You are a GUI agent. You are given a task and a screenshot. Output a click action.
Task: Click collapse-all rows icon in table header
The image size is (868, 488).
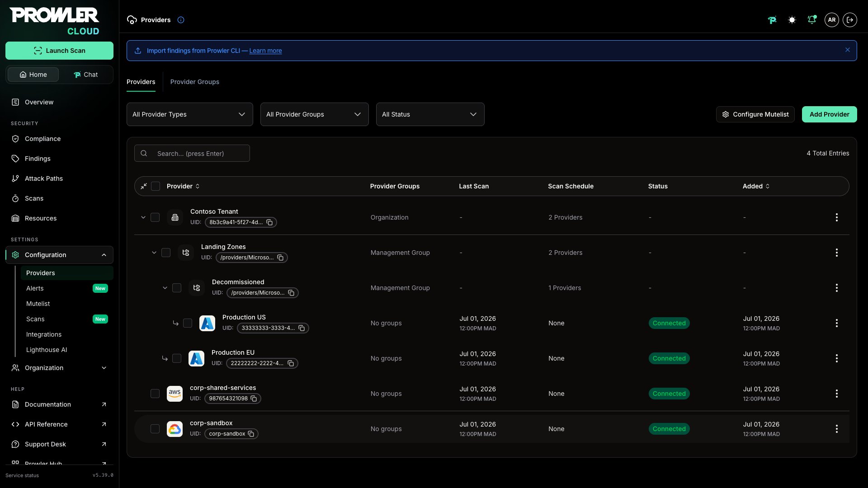coord(144,186)
